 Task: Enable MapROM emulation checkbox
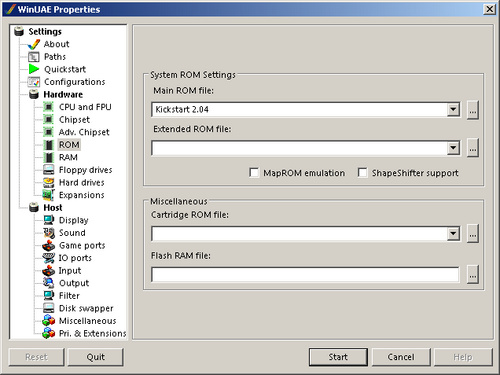(254, 173)
